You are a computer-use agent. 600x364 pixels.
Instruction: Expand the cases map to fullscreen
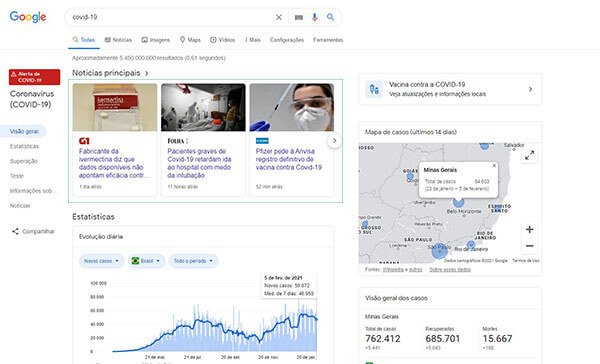(530, 155)
